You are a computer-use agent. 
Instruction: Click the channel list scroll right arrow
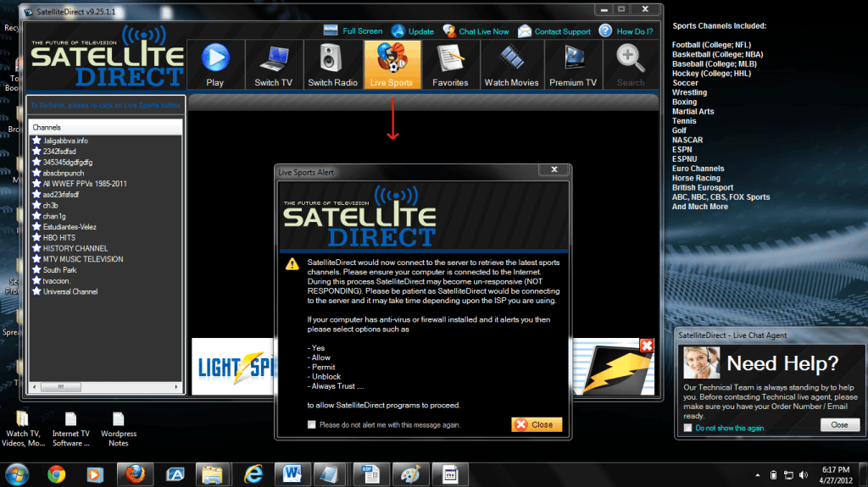(176, 387)
